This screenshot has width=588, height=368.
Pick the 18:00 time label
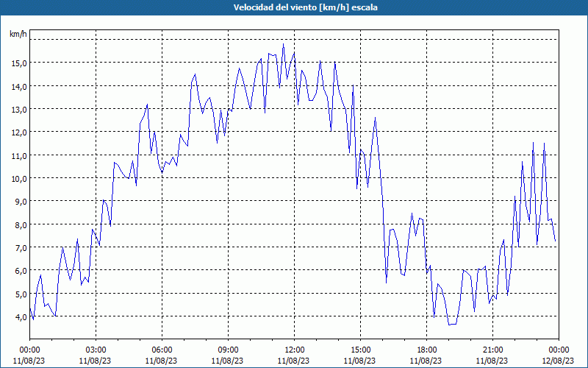tap(426, 350)
